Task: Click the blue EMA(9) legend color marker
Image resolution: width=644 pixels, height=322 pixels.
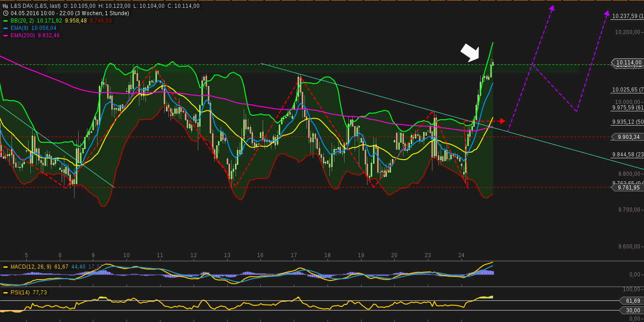Action: pyautogui.click(x=6, y=28)
